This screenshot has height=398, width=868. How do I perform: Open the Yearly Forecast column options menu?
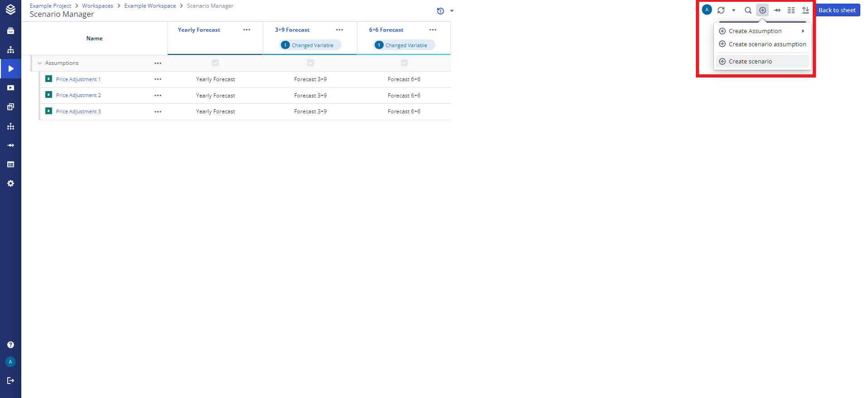click(246, 30)
